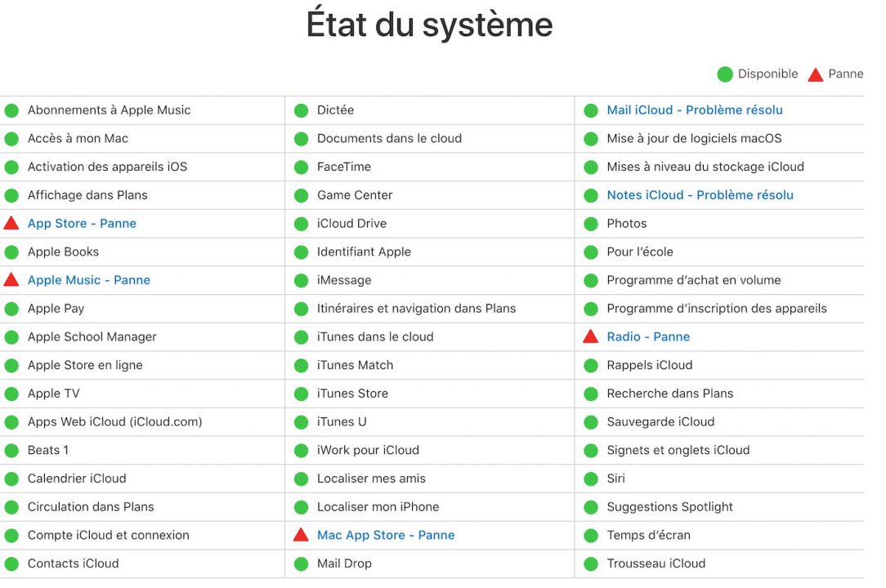Image resolution: width=886 pixels, height=588 pixels.
Task: Select the Trousseau iCloud status entry
Action: [719, 563]
